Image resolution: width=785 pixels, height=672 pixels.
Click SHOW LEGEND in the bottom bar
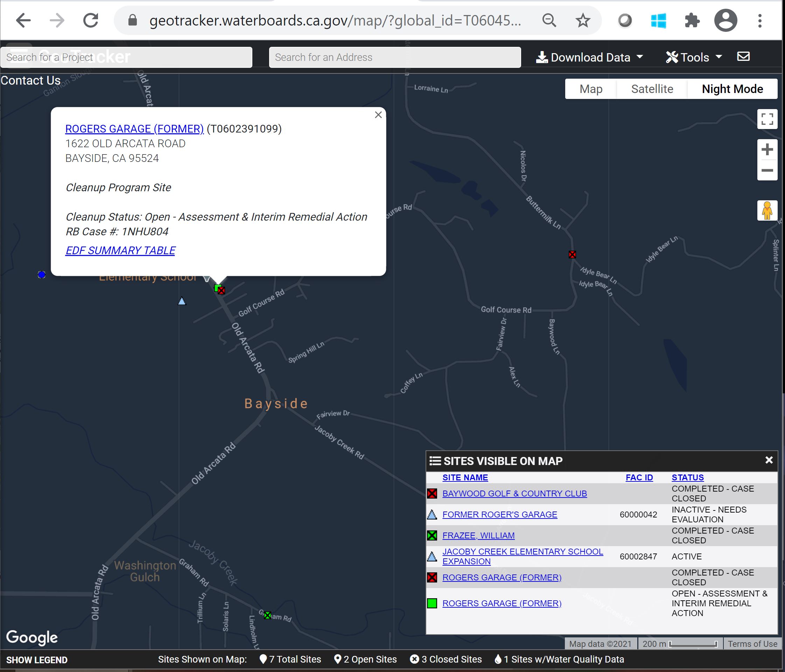click(x=37, y=660)
